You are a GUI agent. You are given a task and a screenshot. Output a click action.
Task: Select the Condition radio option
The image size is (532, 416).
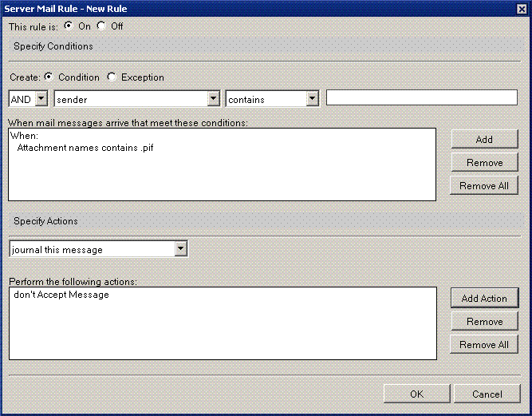(x=49, y=77)
